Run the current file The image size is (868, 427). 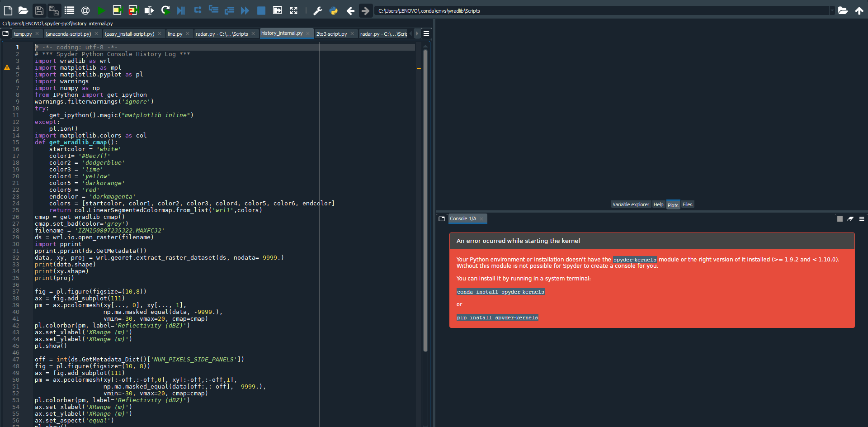coord(101,10)
